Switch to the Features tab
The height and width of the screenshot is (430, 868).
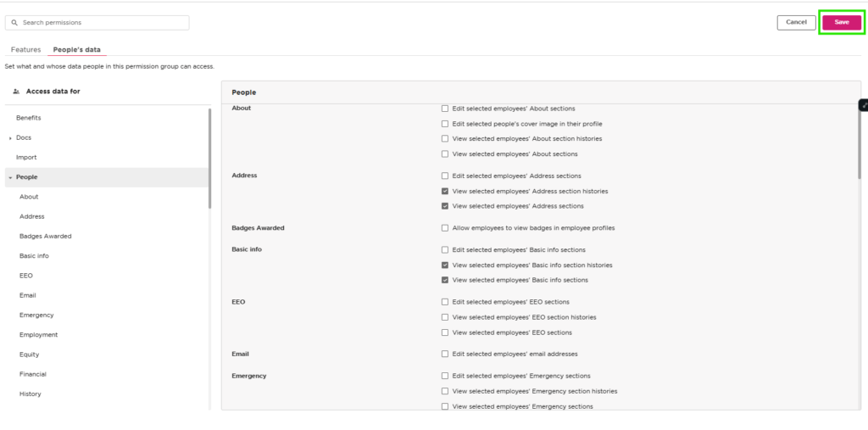click(26, 50)
